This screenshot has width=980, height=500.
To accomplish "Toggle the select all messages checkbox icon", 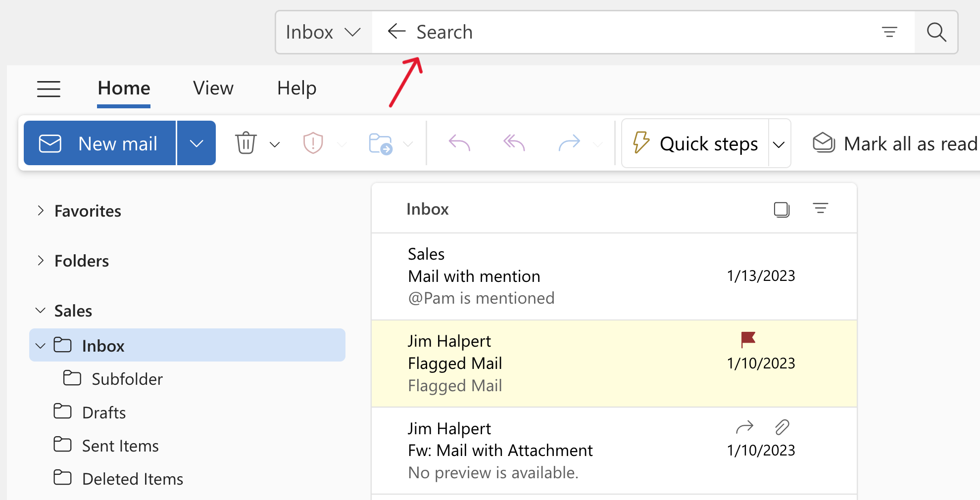I will 782,209.
